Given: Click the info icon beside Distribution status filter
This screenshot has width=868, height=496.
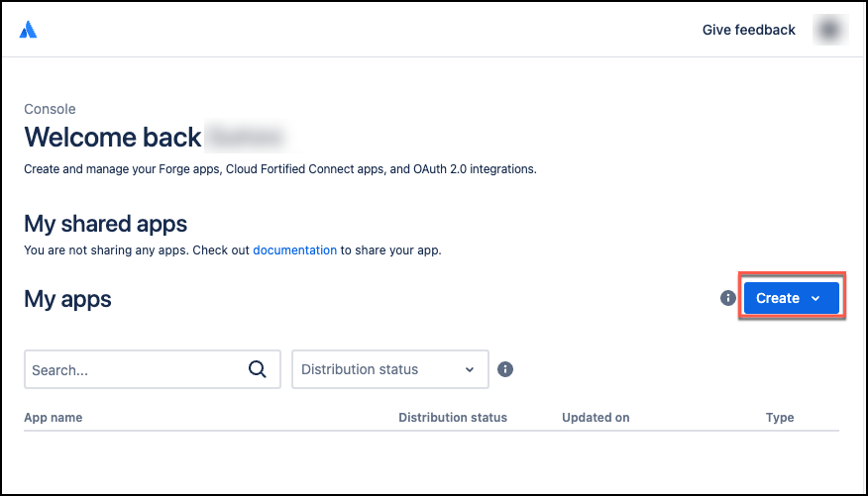Looking at the screenshot, I should point(505,369).
